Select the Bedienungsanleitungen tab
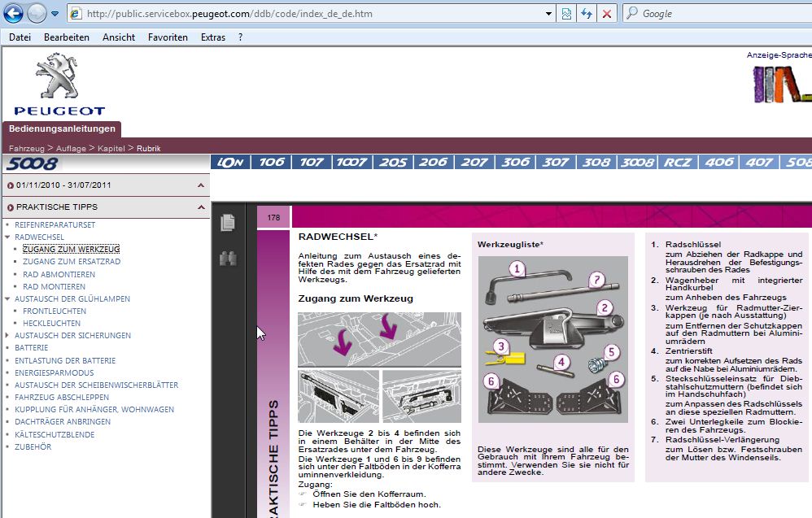Image resolution: width=812 pixels, height=518 pixels. pos(62,129)
